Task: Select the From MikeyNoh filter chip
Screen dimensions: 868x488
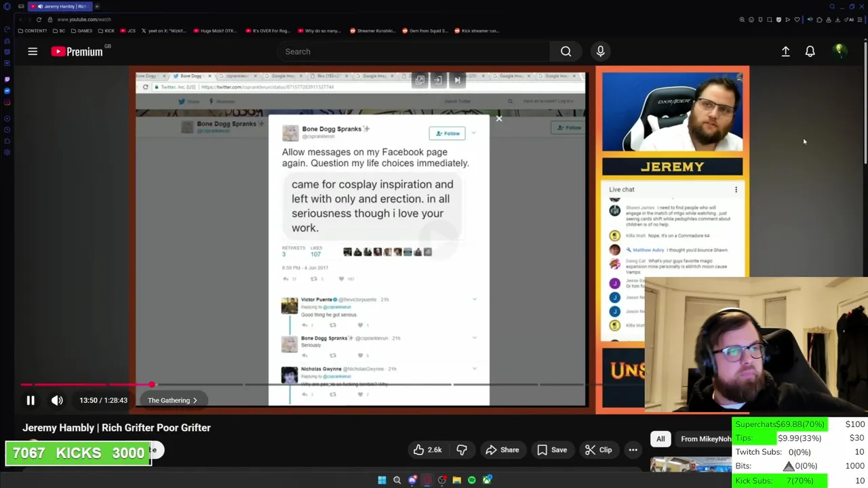Action: [705, 439]
